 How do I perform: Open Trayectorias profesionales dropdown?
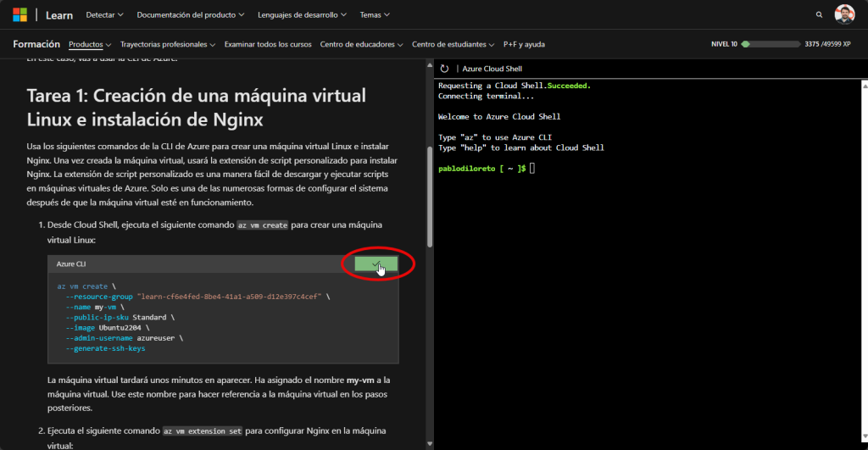tap(168, 44)
